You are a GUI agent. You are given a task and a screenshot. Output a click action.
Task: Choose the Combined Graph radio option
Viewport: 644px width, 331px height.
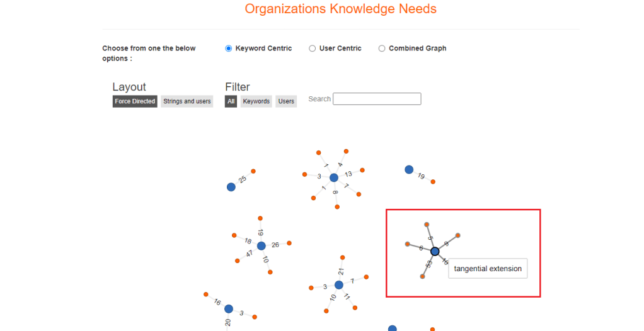click(x=382, y=48)
